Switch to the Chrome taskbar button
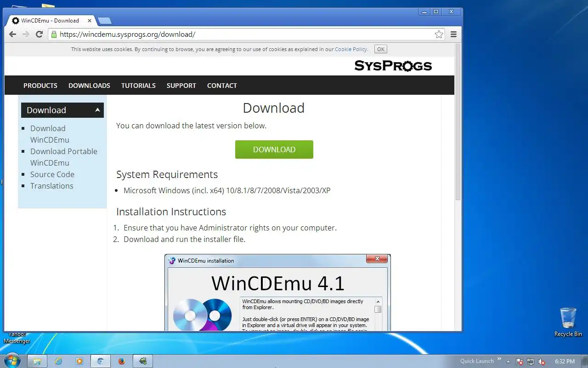Screen dimensions: 588x368 click(101, 361)
